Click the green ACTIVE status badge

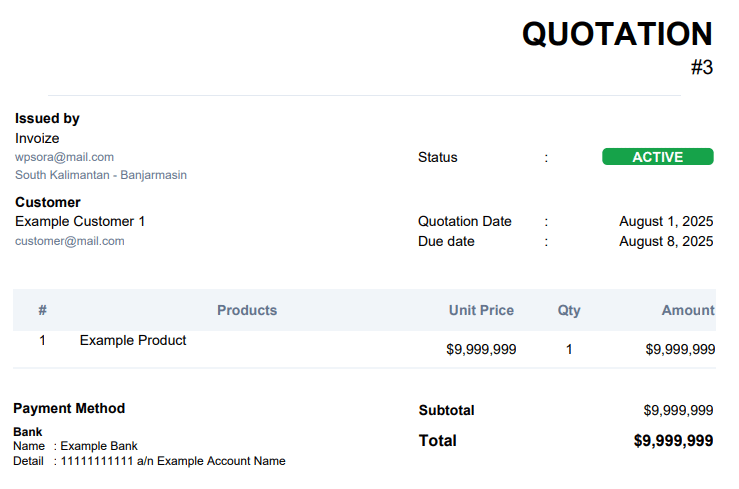point(657,156)
